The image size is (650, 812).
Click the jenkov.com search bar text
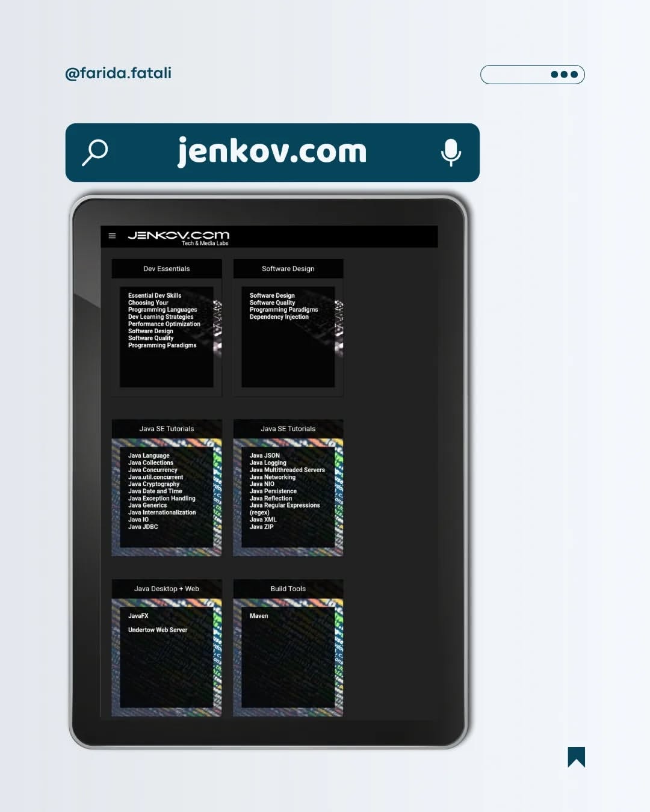(x=272, y=152)
